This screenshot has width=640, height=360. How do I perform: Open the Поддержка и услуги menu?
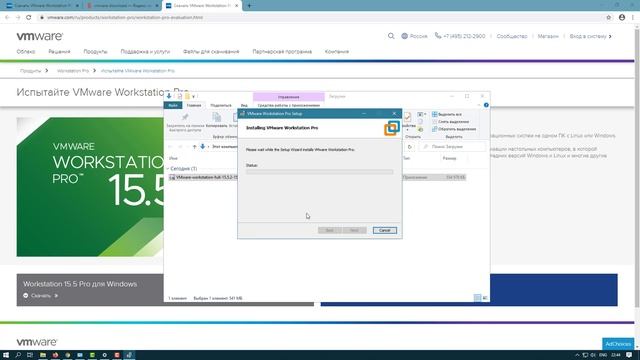(145, 52)
